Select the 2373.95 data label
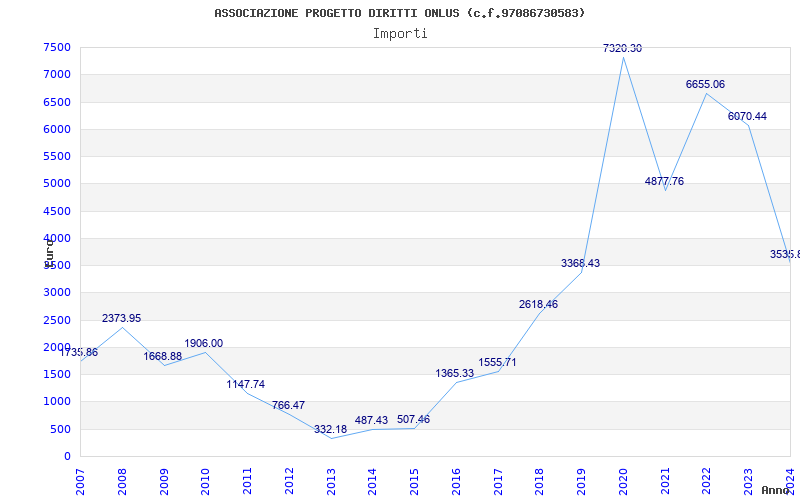This screenshot has height=500, width=800. click(x=121, y=318)
